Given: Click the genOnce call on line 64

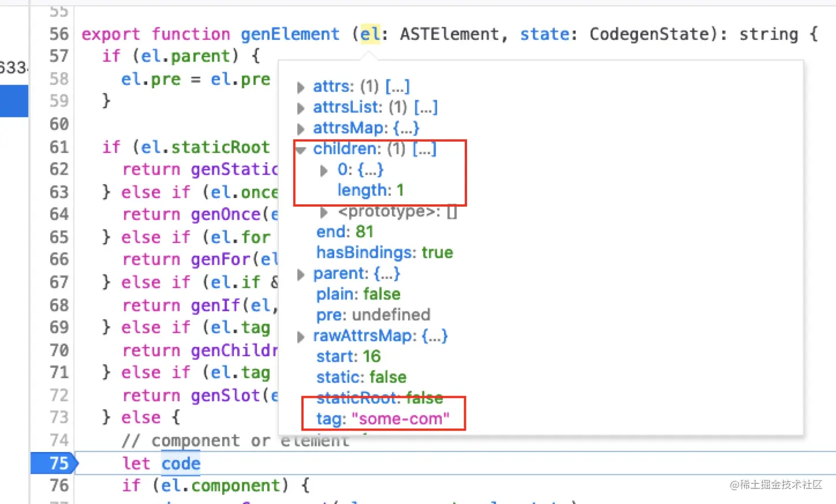Looking at the screenshot, I should click(x=226, y=214).
